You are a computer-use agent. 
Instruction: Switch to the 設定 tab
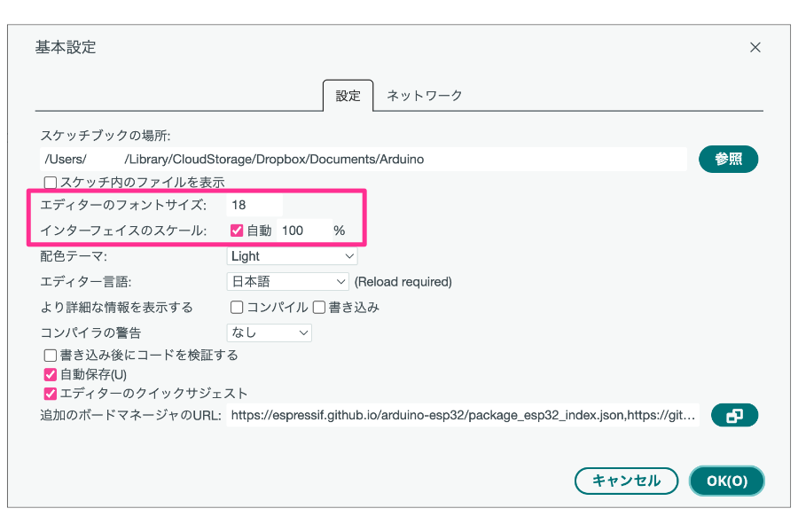[348, 96]
